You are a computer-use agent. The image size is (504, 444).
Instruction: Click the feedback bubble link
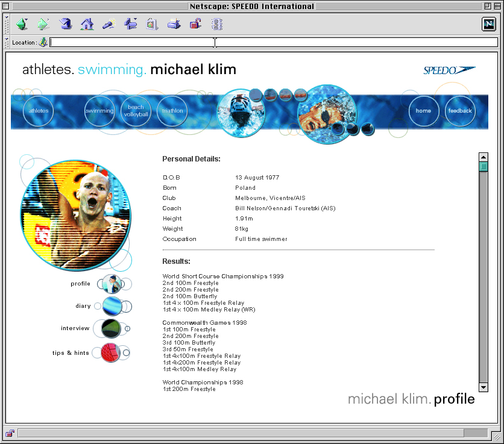click(460, 111)
